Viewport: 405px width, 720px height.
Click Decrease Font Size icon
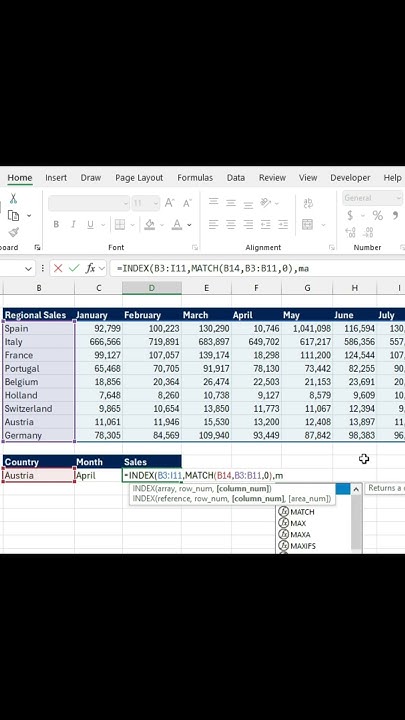(x=187, y=203)
